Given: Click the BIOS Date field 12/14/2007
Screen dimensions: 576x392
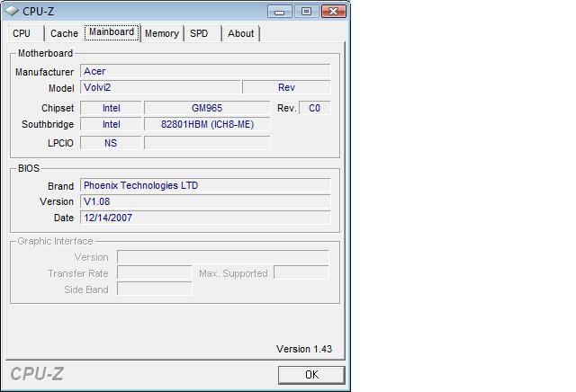Looking at the screenshot, I should pos(204,218).
